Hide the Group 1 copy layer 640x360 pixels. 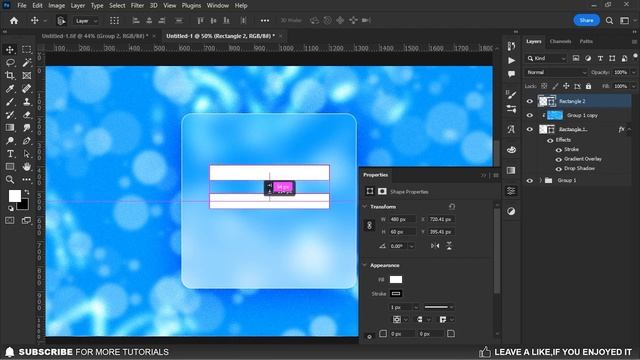(x=529, y=116)
